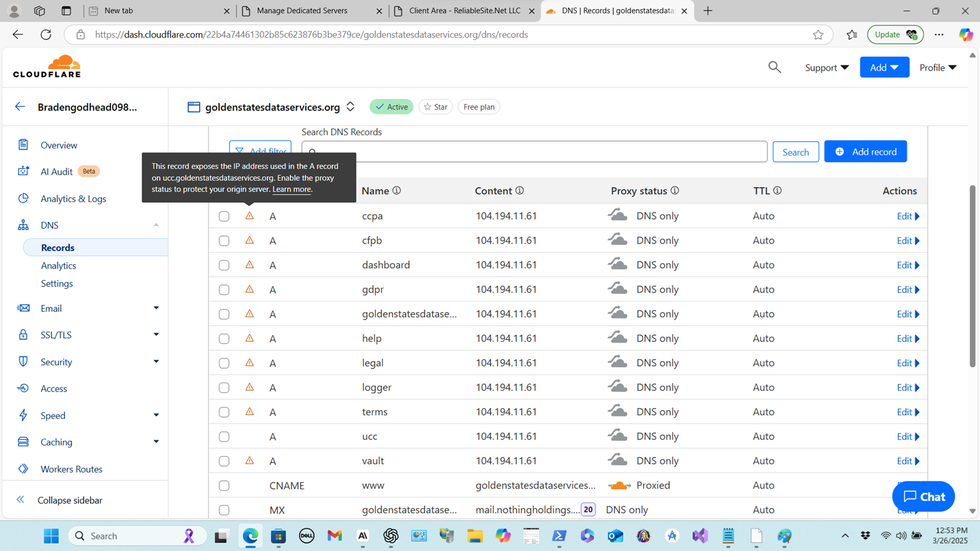This screenshot has width=980, height=551.
Task: Click the Learn more link in tooltip
Action: coord(292,189)
